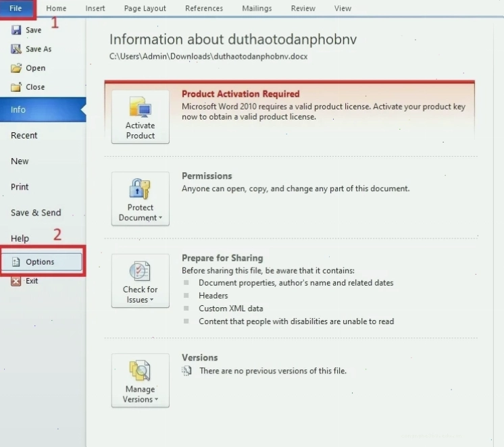504x447 pixels.
Task: Click the 'Versions' heading
Action: coord(199,358)
